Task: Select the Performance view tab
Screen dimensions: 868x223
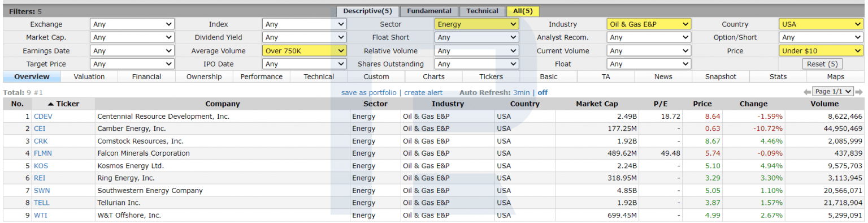Action: [262, 76]
